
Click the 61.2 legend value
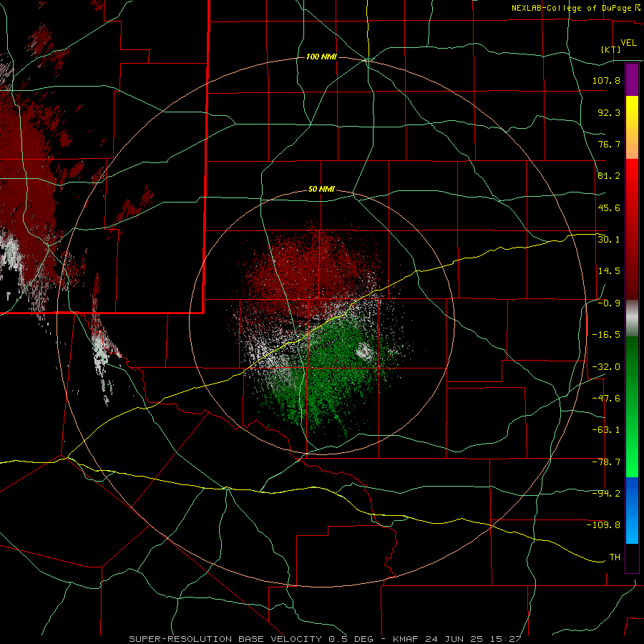pos(609,176)
